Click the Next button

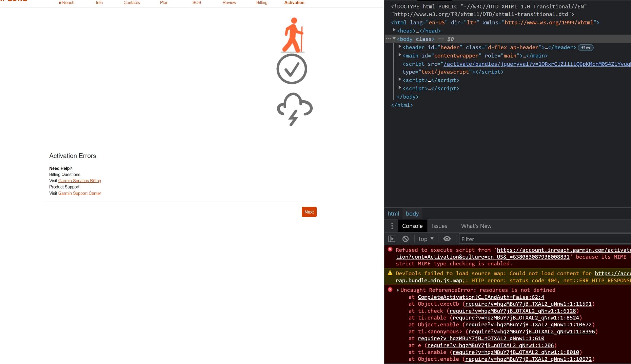[x=309, y=212]
